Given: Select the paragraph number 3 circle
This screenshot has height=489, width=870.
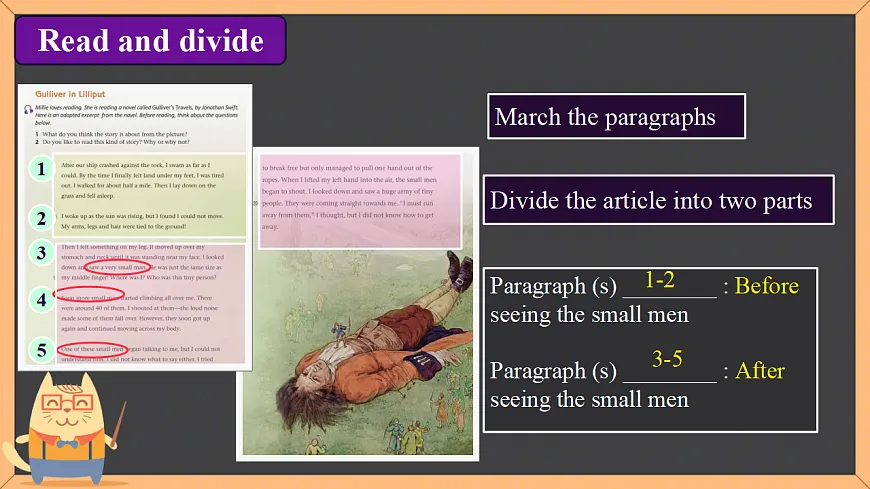Looking at the screenshot, I should tap(39, 253).
